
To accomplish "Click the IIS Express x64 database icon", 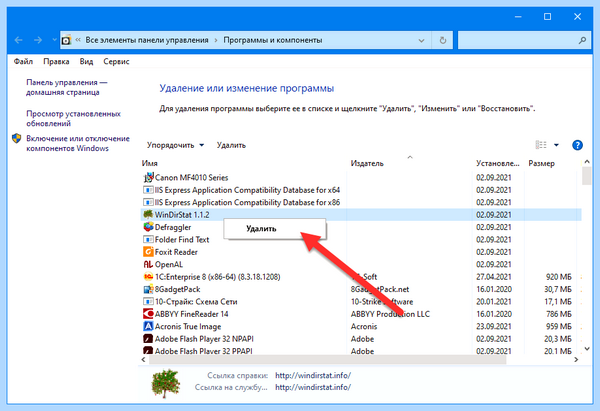I will pyautogui.click(x=148, y=190).
